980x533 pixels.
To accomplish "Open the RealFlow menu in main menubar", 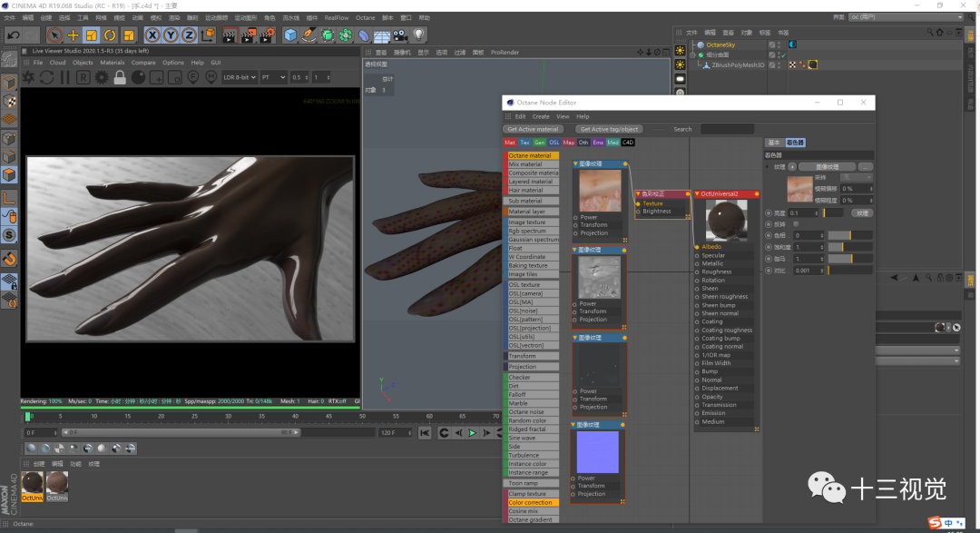I will click(x=337, y=17).
